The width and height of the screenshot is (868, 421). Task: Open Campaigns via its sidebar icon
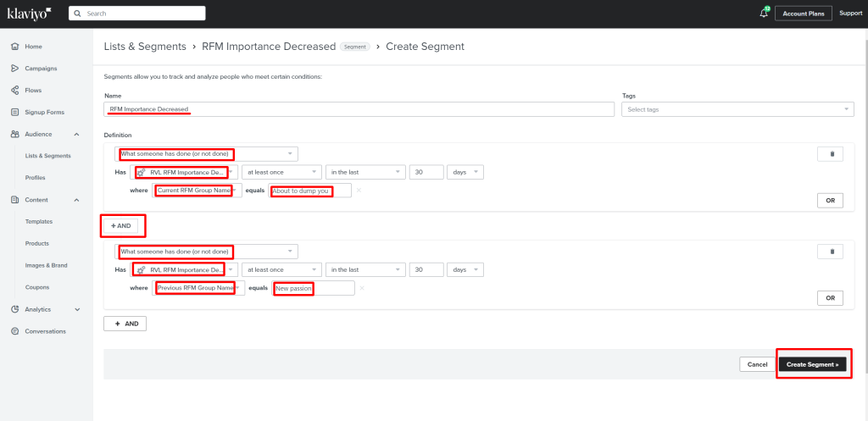tap(15, 68)
